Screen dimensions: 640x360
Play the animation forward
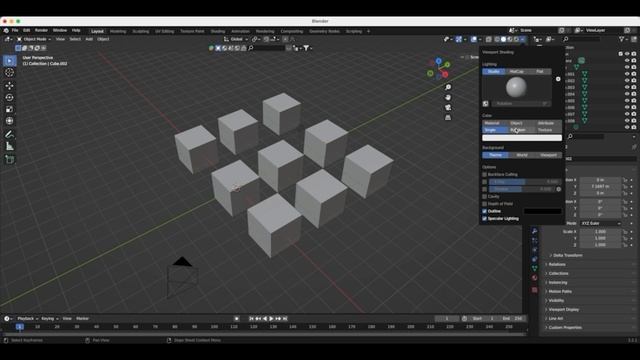271,318
